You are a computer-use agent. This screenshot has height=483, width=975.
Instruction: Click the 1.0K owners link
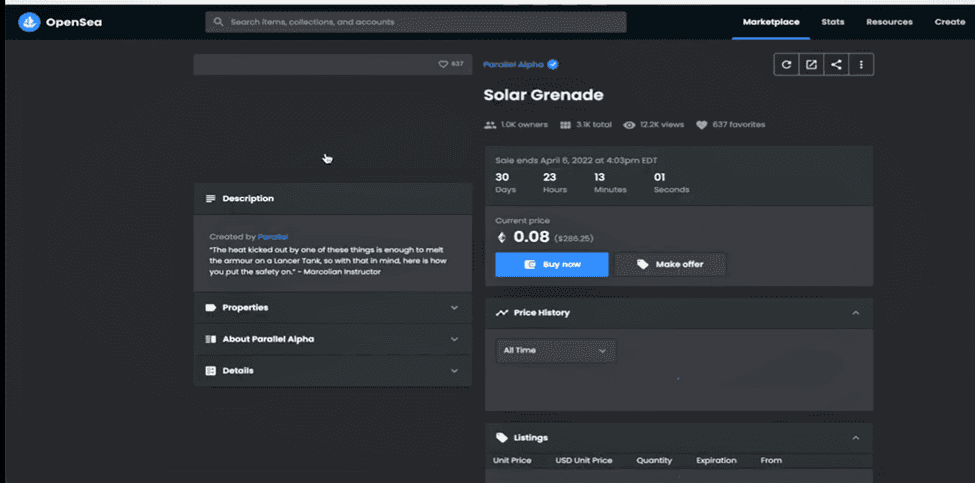pyautogui.click(x=524, y=124)
